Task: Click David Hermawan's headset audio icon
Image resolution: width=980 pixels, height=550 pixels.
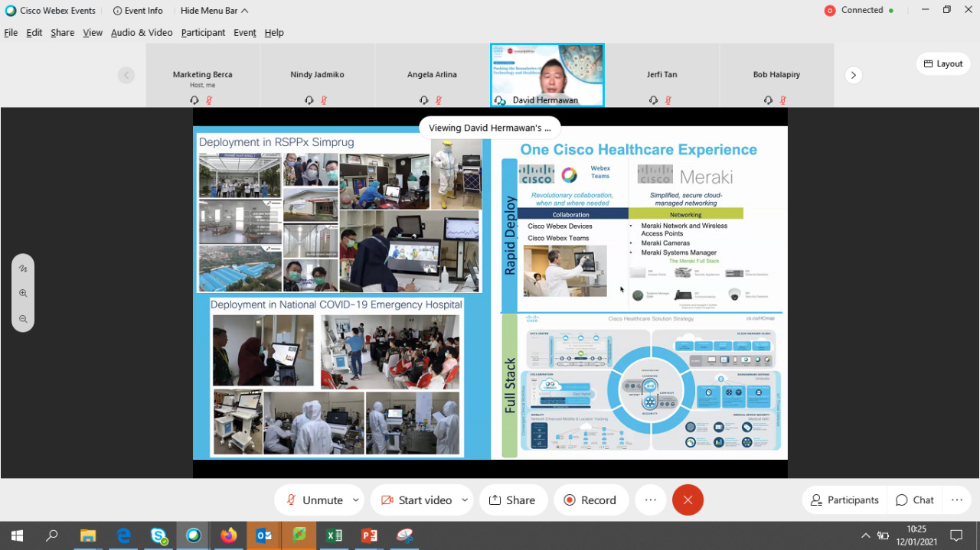Action: point(500,100)
